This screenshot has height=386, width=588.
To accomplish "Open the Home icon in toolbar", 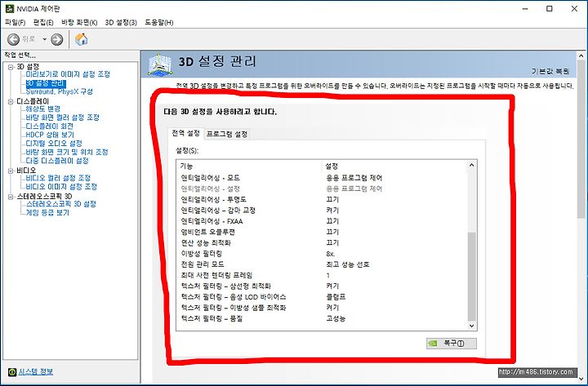I will 81,39.
